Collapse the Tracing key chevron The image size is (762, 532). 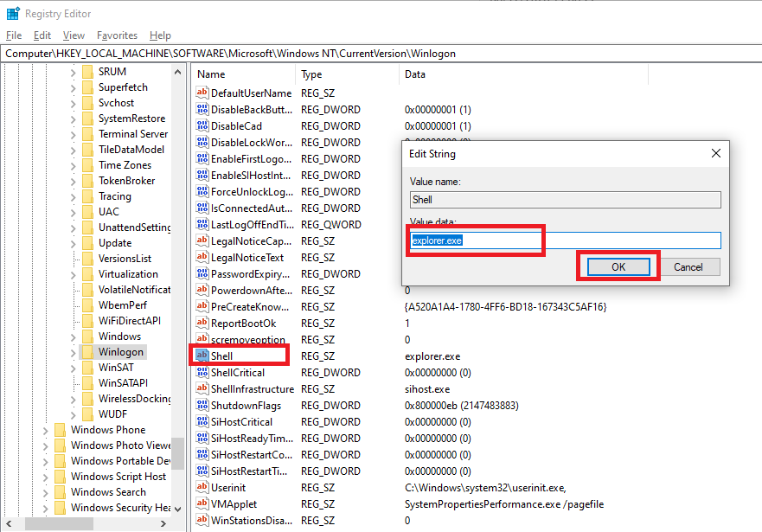pos(74,195)
